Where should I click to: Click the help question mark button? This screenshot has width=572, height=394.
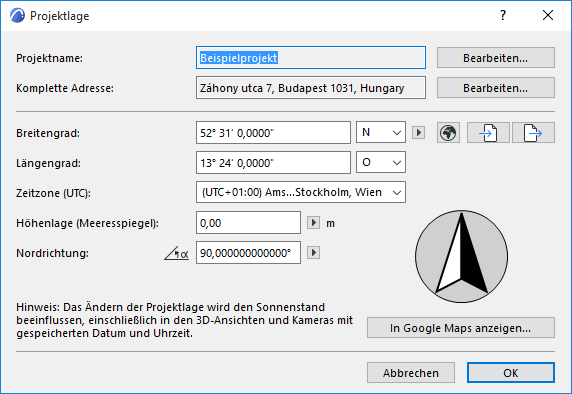(x=503, y=15)
